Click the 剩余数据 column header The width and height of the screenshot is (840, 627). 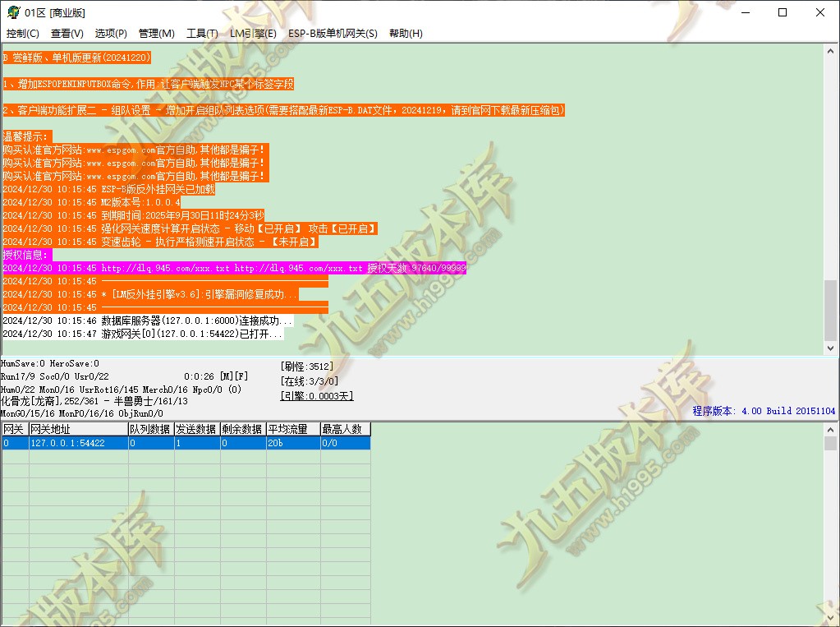coord(243,429)
